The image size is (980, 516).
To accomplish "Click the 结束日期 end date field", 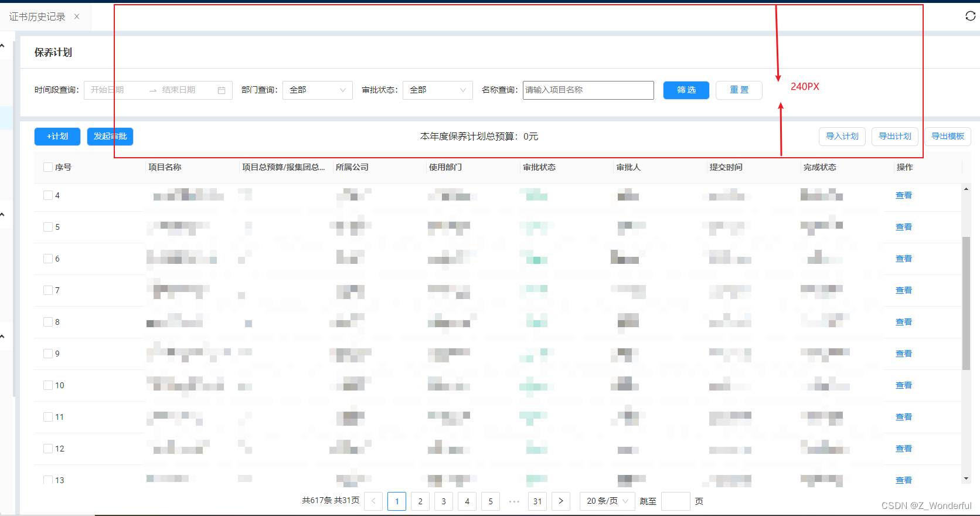I will click(179, 90).
